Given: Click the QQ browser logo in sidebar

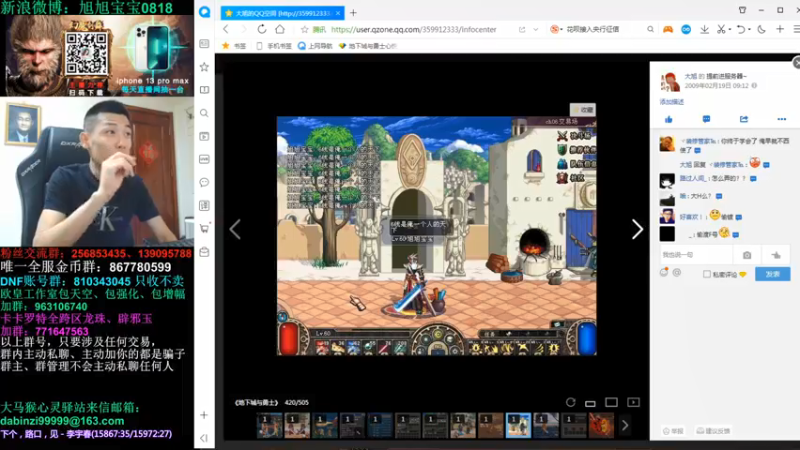Looking at the screenshot, I should coord(205,12).
